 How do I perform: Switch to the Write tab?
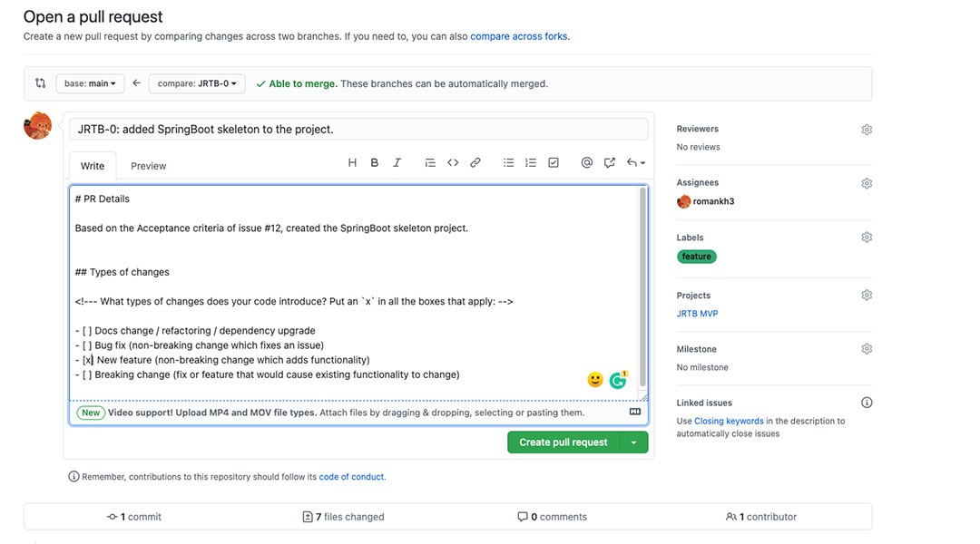pos(93,166)
